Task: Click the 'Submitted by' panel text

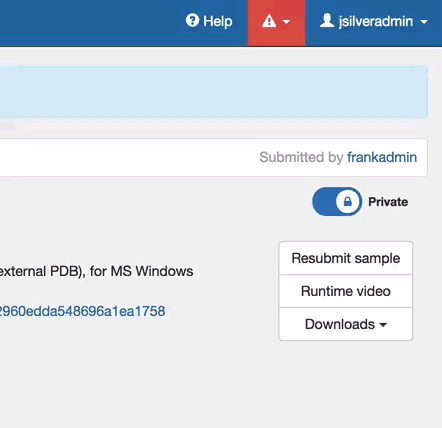Action: coord(301,157)
